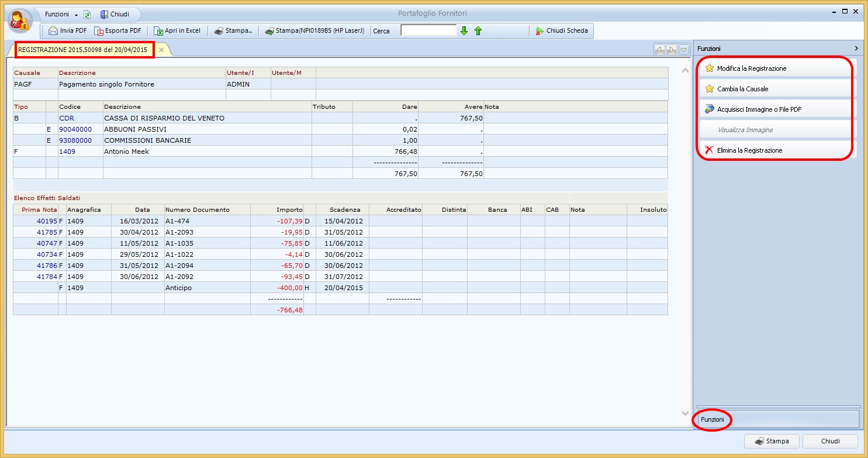868x458 pixels.
Task: Select the REGISTRAZIONE 2015.50098 tab
Action: tap(83, 50)
